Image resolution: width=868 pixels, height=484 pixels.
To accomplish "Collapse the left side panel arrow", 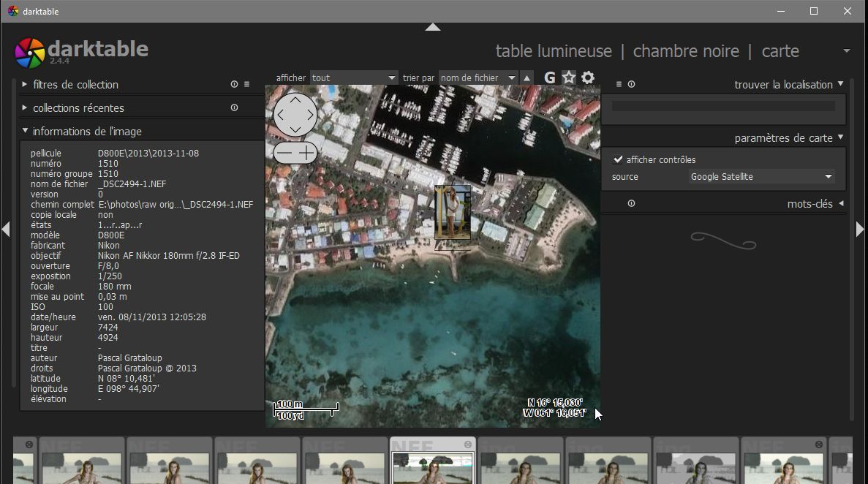I will [6, 229].
